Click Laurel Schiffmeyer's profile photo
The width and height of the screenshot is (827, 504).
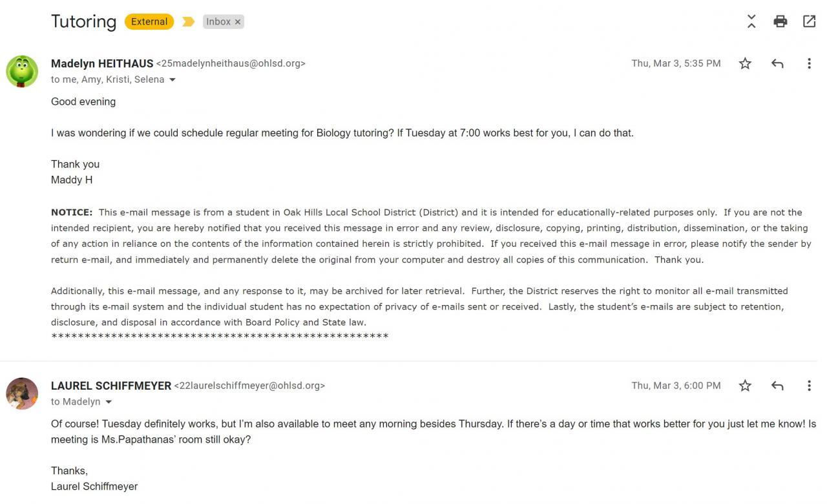click(x=22, y=393)
